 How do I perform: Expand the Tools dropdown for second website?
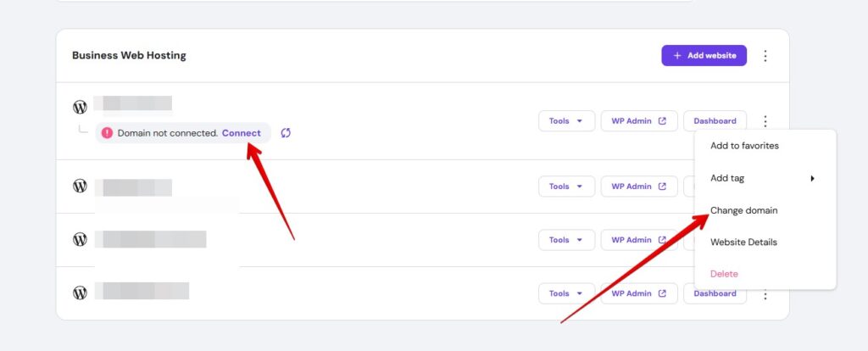click(x=566, y=187)
